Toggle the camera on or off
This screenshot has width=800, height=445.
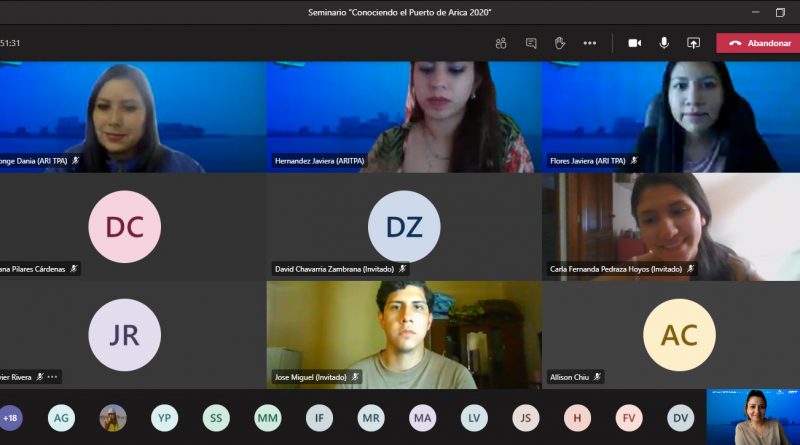point(634,43)
